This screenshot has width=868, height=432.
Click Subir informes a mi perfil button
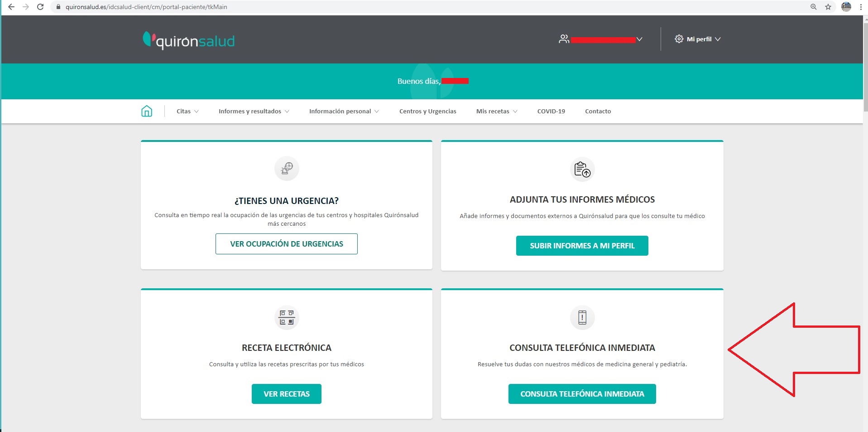pos(582,246)
